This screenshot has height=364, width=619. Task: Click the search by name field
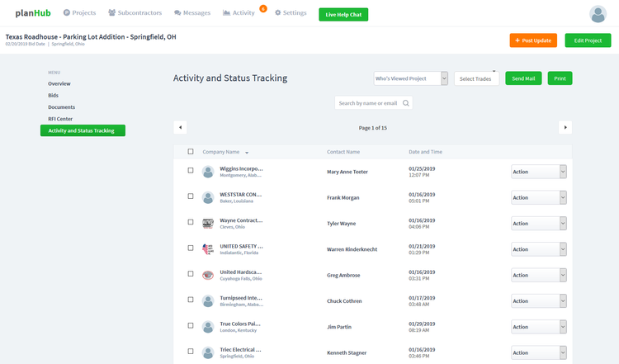click(374, 103)
